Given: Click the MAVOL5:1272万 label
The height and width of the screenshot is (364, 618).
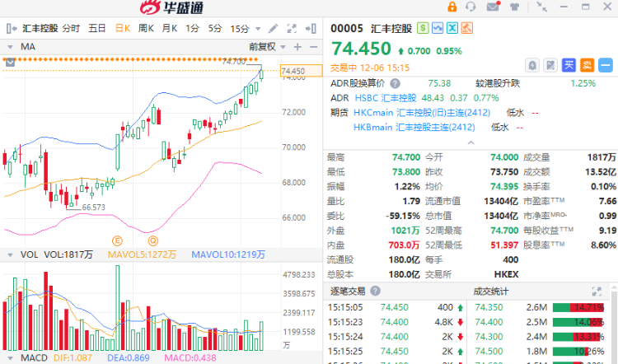Looking at the screenshot, I should point(142,254).
